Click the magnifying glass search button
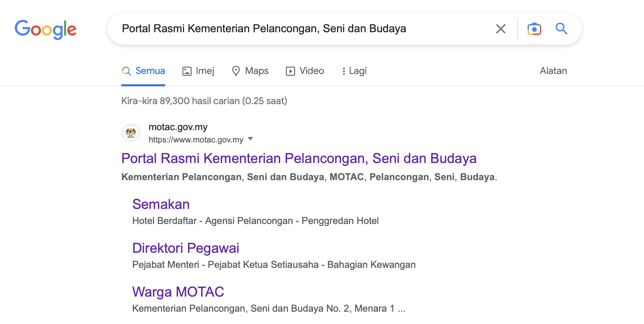This screenshot has height=324, width=644. coord(561,29)
